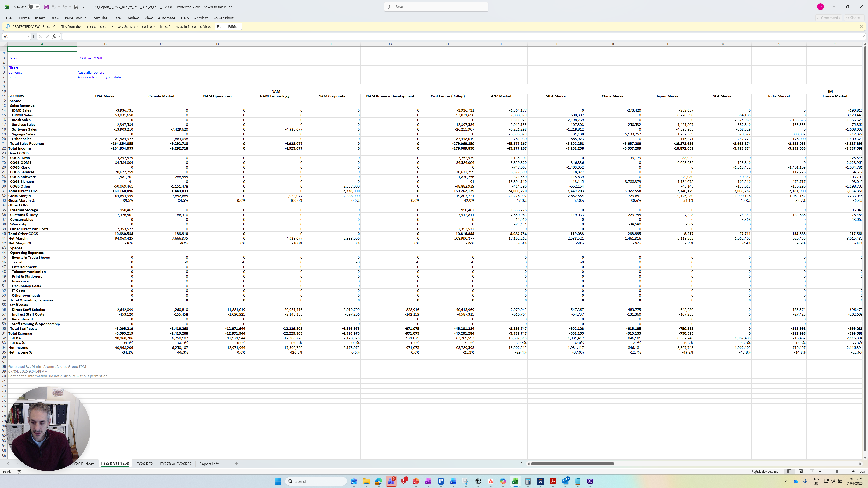
Task: Click the zoom in plus icon
Action: [x=853, y=472]
